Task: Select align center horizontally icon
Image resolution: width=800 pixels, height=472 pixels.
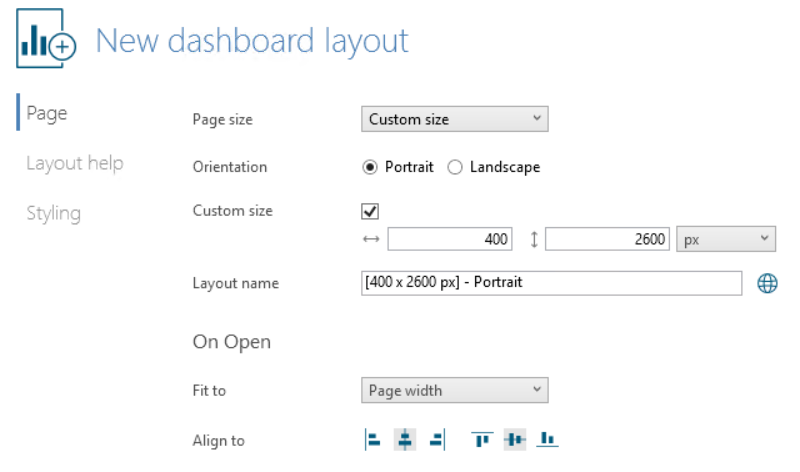Action: [x=405, y=439]
